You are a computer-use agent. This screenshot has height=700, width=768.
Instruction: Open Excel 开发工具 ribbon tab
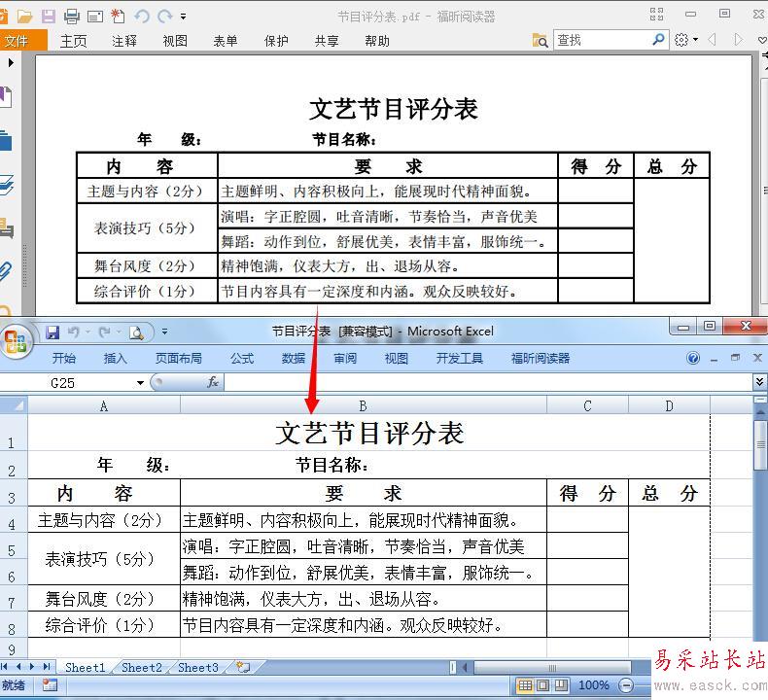coord(460,359)
